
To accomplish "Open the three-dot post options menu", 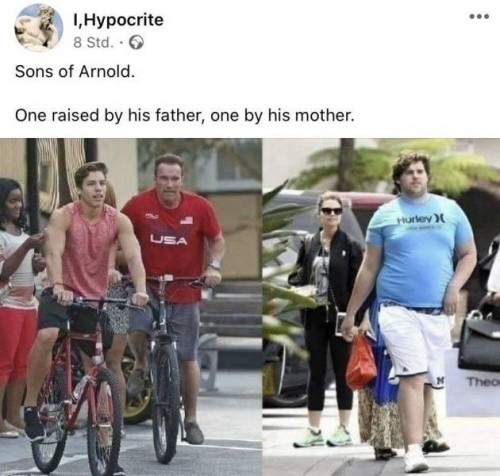I will [x=479, y=16].
